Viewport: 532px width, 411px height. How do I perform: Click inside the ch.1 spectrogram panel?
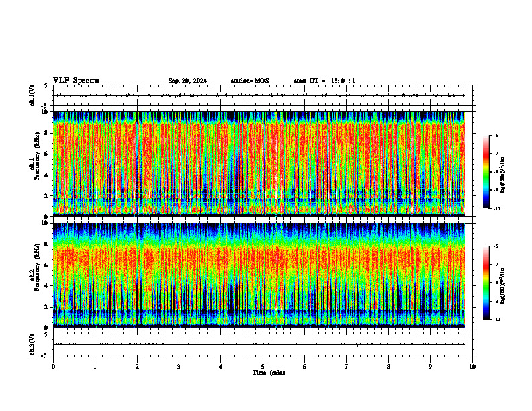[259, 164]
